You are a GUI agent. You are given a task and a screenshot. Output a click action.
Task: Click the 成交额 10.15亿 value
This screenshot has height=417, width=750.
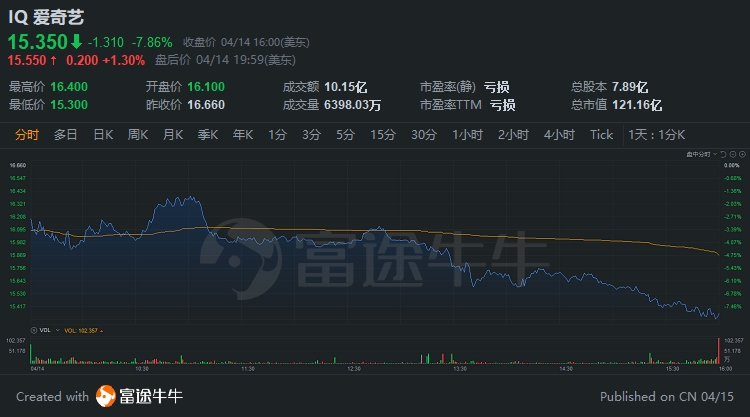(x=345, y=87)
